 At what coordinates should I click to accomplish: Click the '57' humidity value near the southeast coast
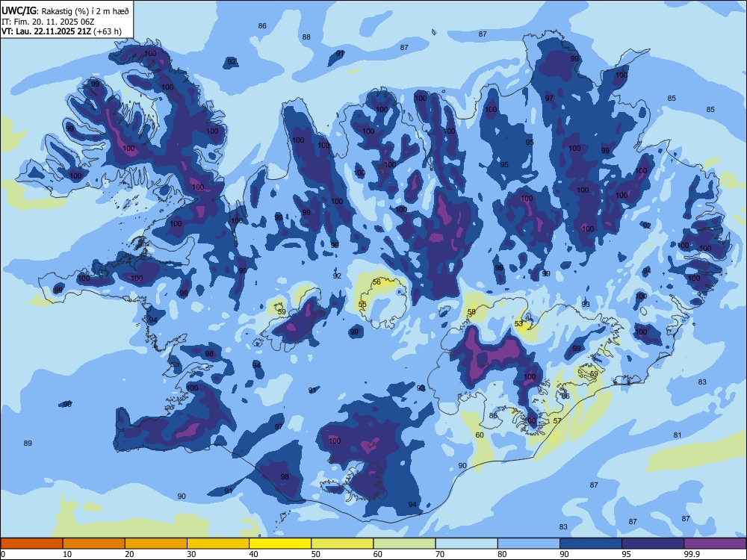click(557, 421)
